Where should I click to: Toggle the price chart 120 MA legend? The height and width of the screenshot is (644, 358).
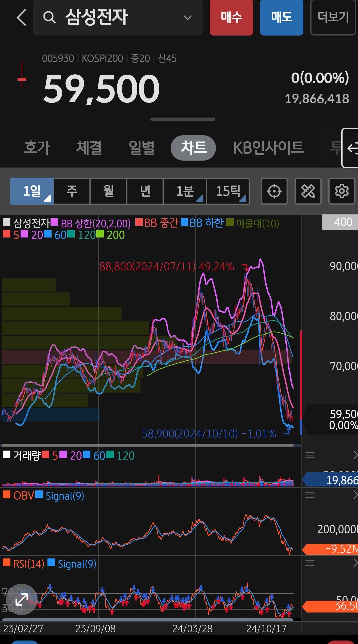81,235
